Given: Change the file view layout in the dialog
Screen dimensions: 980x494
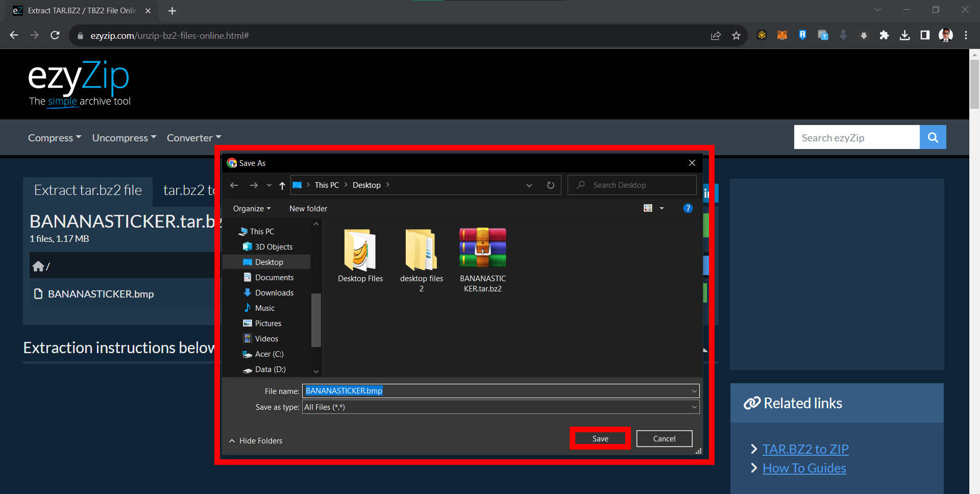Looking at the screenshot, I should point(648,208).
